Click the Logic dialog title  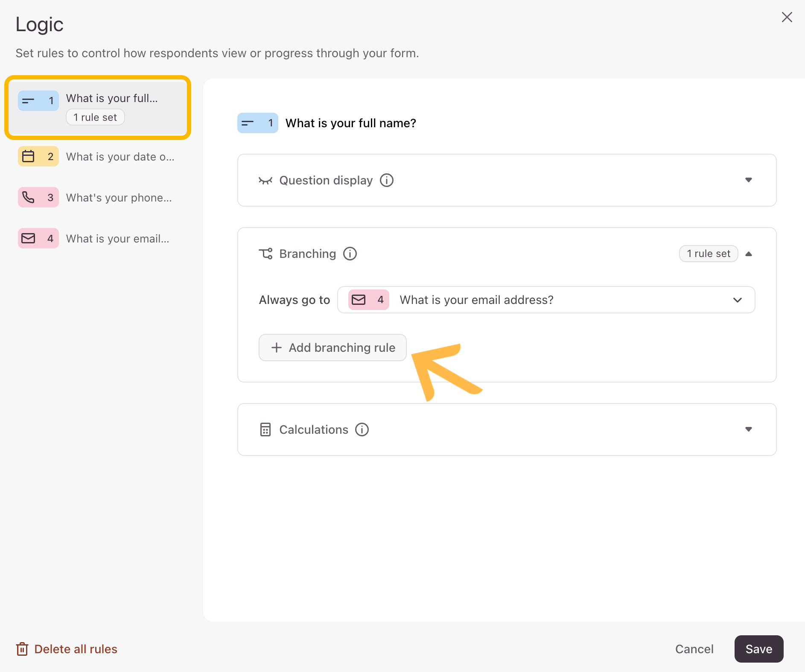pyautogui.click(x=40, y=25)
